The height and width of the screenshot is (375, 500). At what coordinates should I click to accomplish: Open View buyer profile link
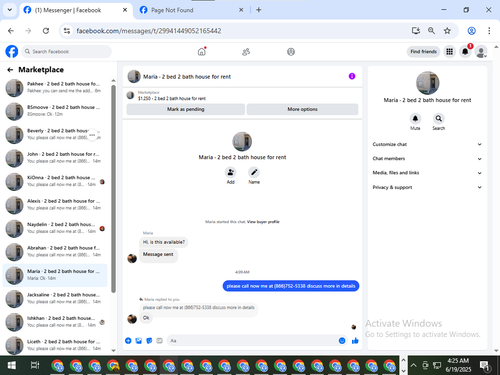tap(263, 222)
